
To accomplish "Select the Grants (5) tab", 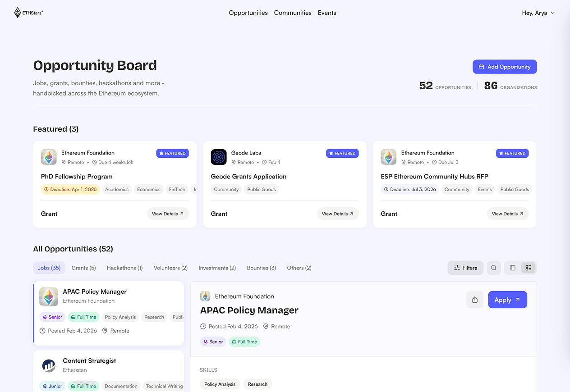I will 83,268.
